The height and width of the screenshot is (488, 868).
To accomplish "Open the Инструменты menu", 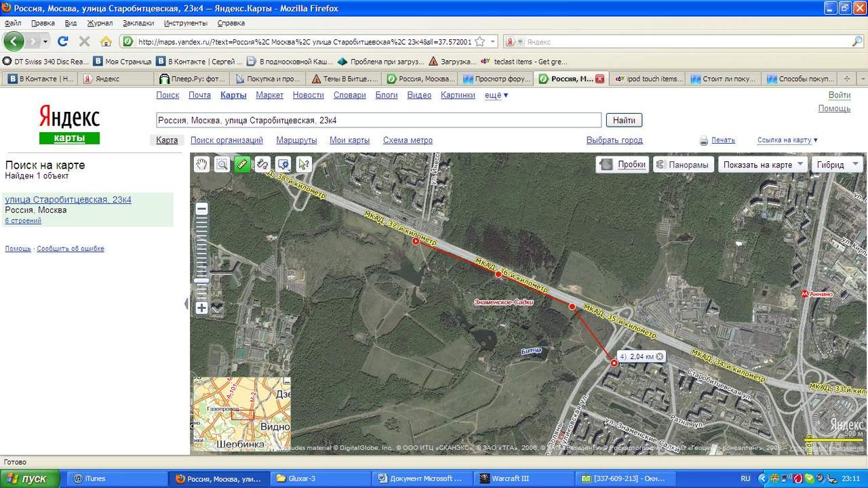I will pos(185,23).
